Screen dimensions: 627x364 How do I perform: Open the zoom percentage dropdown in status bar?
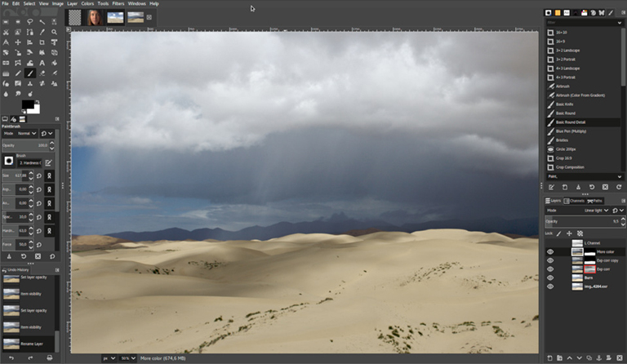[x=128, y=358]
